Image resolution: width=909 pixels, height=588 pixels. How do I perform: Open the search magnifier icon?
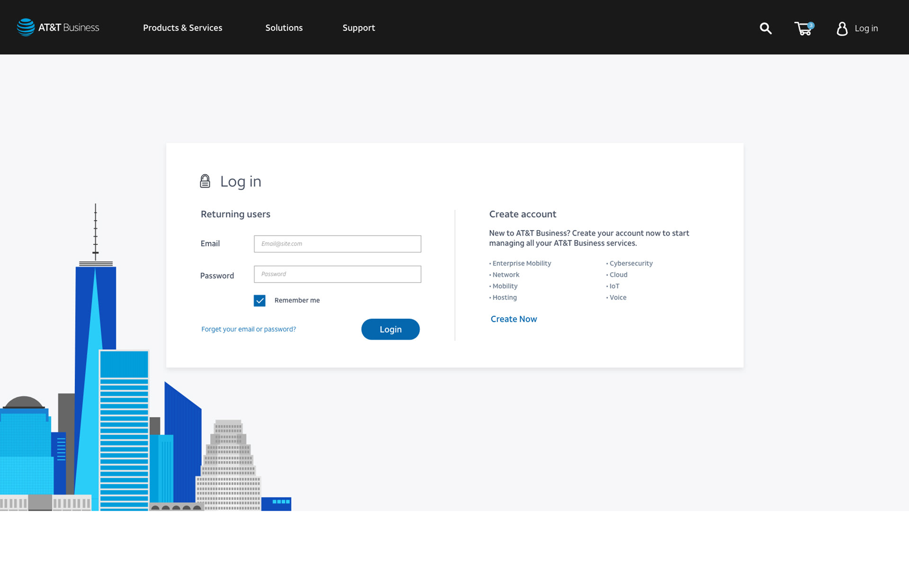(766, 28)
